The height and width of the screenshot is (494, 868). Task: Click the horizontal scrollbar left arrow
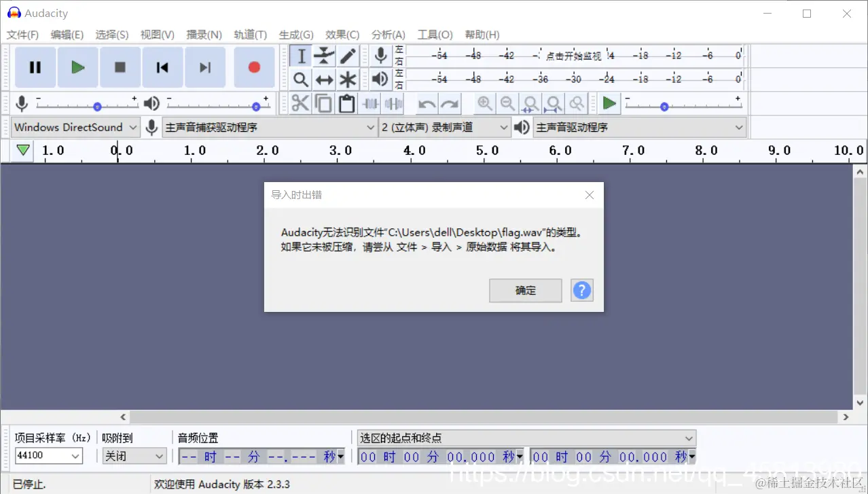coord(123,417)
